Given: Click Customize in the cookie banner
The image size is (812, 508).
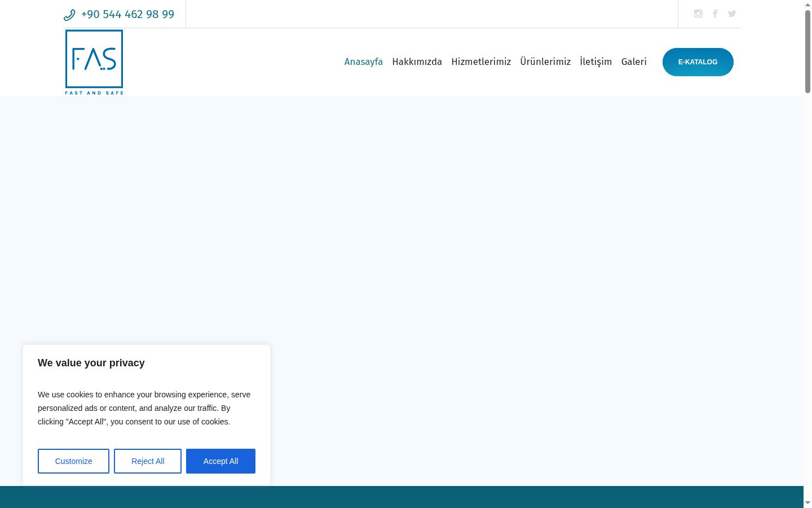Looking at the screenshot, I should point(73,461).
